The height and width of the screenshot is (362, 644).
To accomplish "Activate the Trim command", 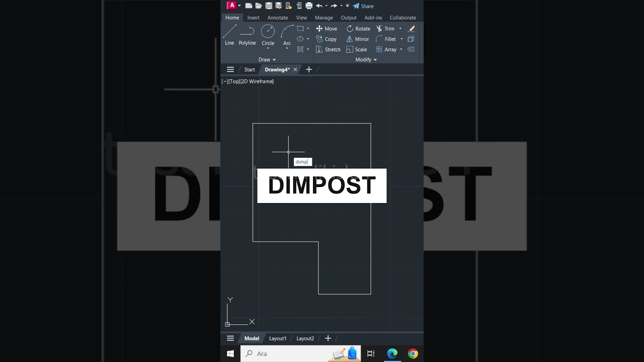I will tap(385, 29).
